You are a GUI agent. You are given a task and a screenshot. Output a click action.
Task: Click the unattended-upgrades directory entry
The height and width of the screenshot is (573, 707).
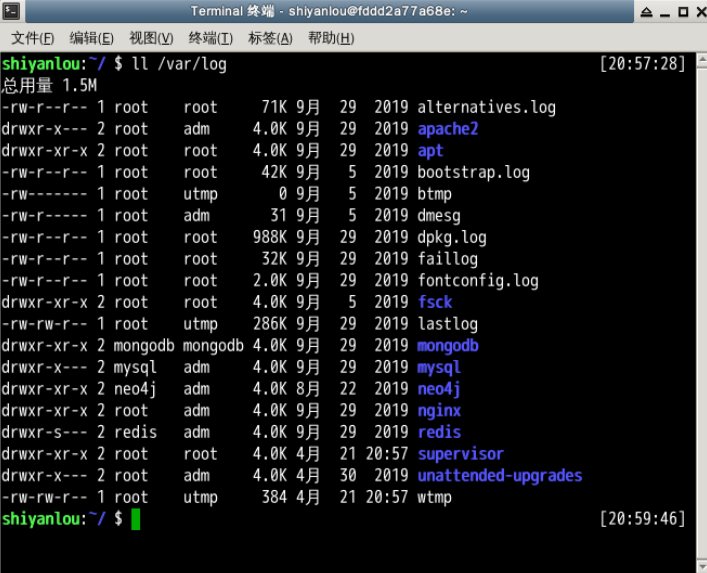pyautogui.click(x=499, y=476)
